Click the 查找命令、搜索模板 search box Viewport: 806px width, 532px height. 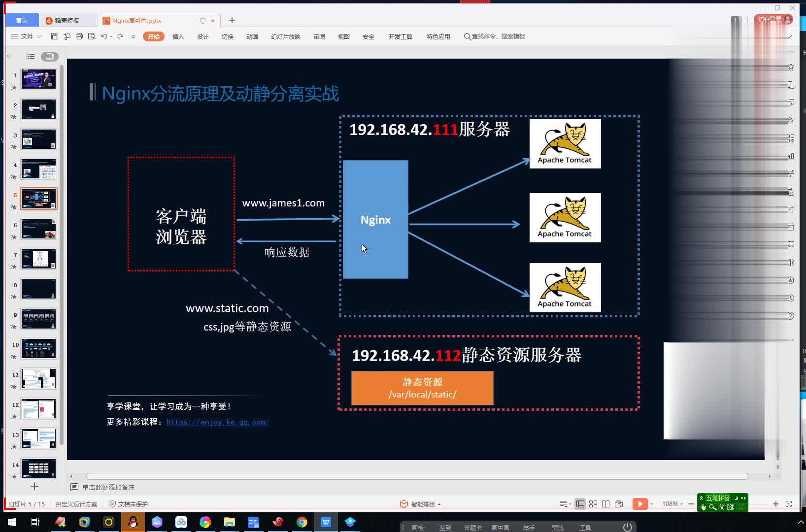495,36
